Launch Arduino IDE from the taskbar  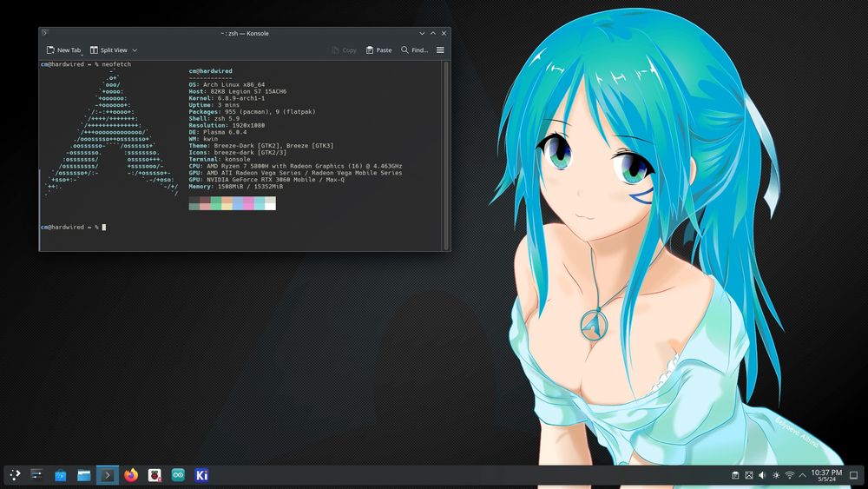pos(178,475)
